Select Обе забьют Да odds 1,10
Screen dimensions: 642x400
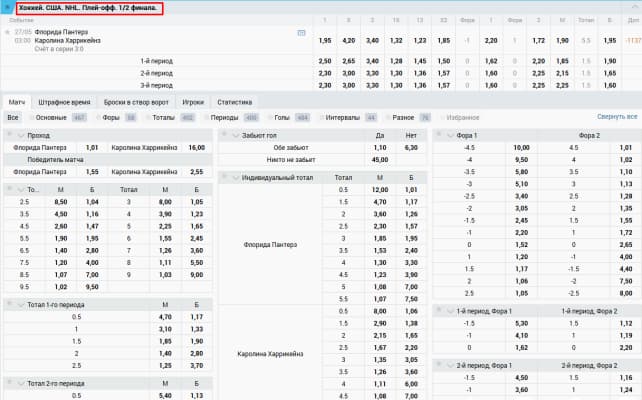(380, 148)
